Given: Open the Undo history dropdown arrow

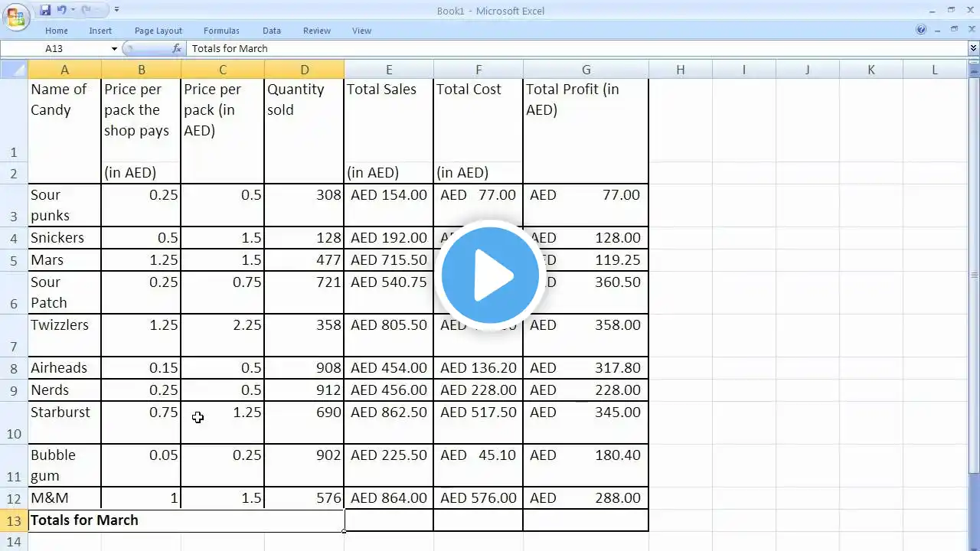Looking at the screenshot, I should (72, 10).
